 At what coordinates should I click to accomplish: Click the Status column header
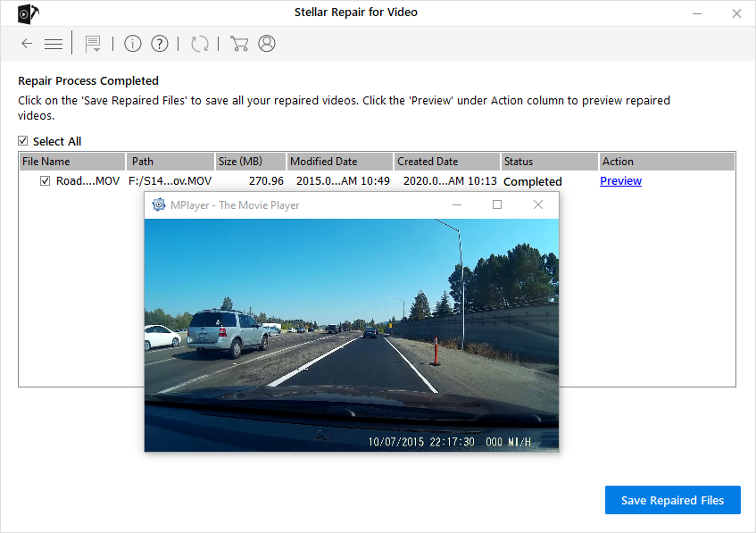[x=548, y=162]
